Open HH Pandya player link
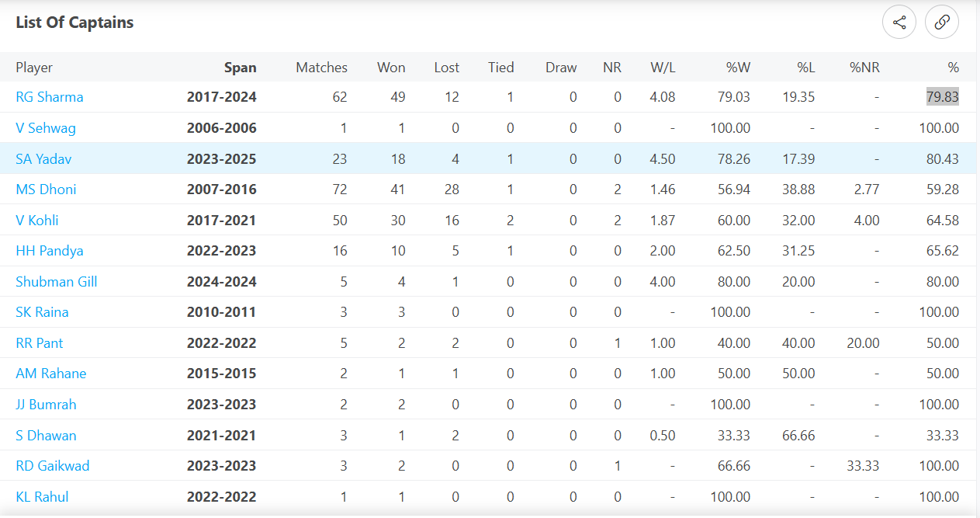Viewport: 980px width, 518px height. click(x=50, y=251)
